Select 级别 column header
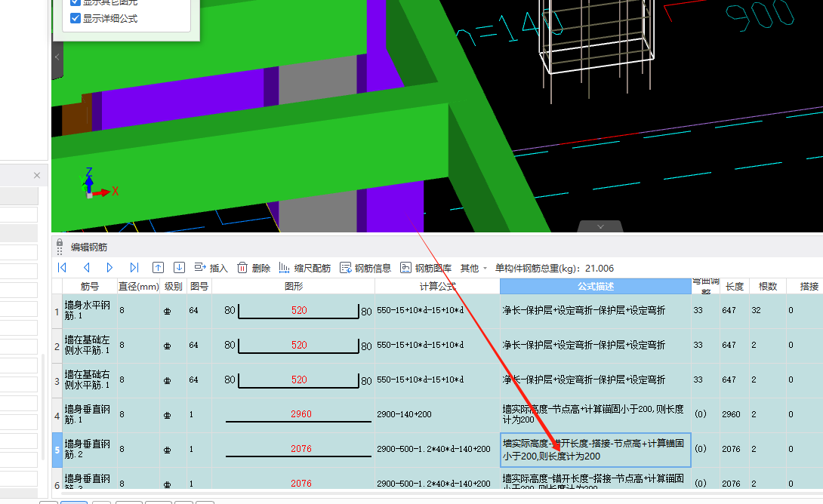Image resolution: width=823 pixels, height=504 pixels. 173,287
